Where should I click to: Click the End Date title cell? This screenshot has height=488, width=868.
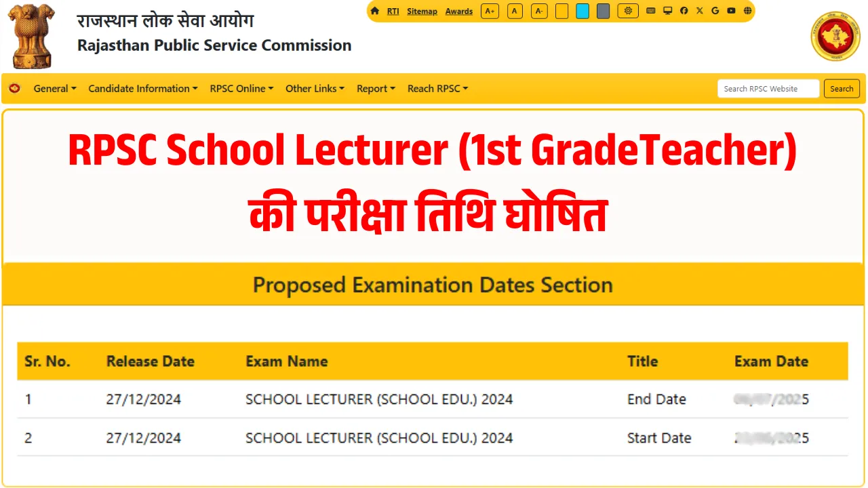[656, 399]
